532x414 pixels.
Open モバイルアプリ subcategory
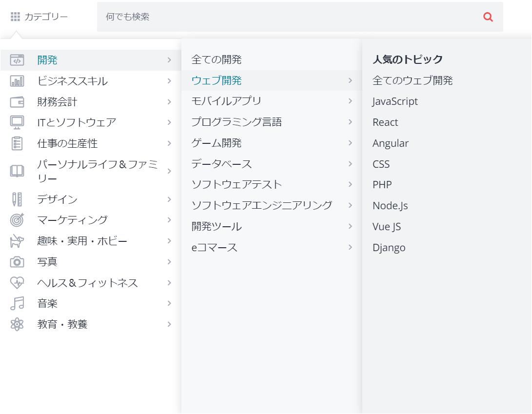(226, 101)
